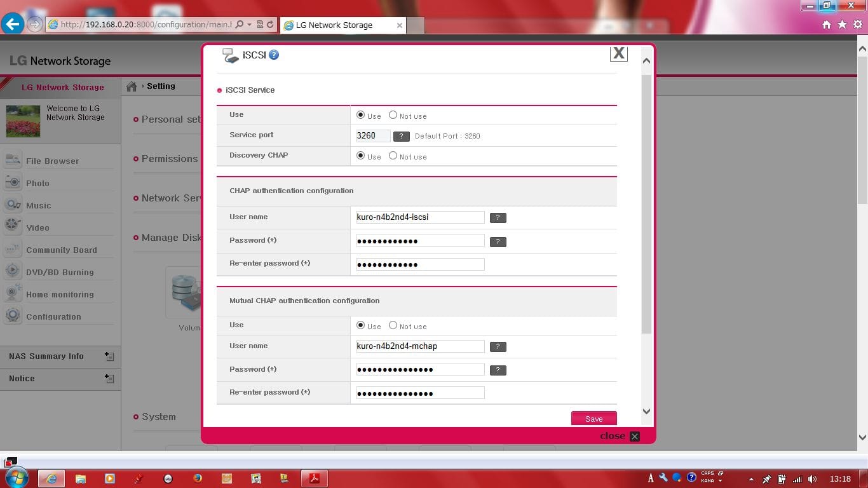
Task: Show help for CHAP User name
Action: pyautogui.click(x=498, y=217)
